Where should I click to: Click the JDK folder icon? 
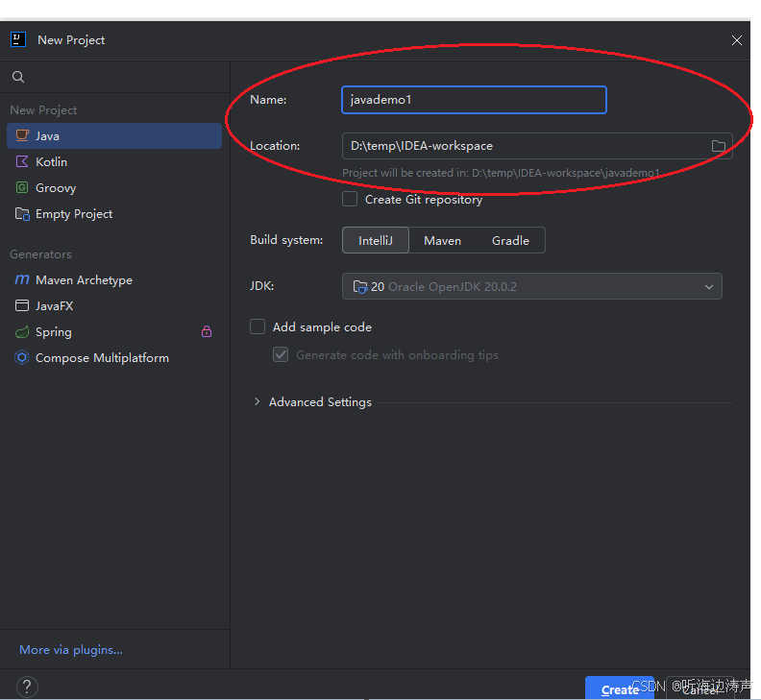point(359,287)
